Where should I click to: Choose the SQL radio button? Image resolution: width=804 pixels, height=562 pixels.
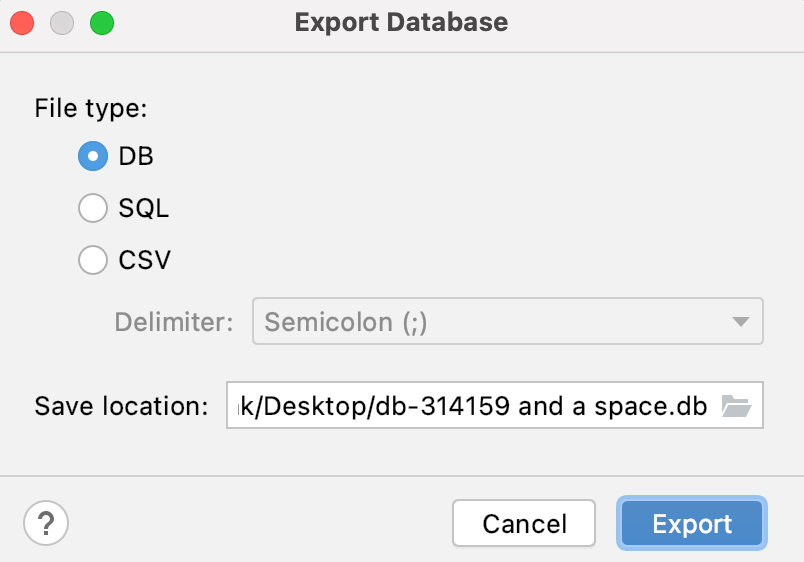coord(93,208)
